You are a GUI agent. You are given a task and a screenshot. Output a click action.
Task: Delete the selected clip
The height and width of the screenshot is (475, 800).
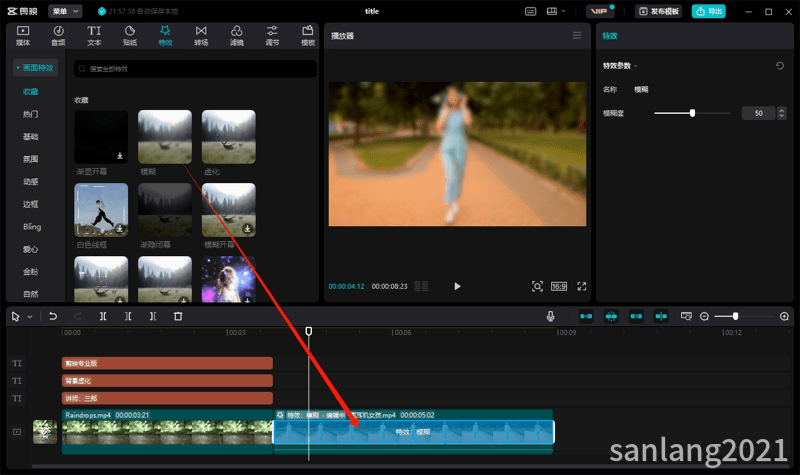click(x=178, y=316)
